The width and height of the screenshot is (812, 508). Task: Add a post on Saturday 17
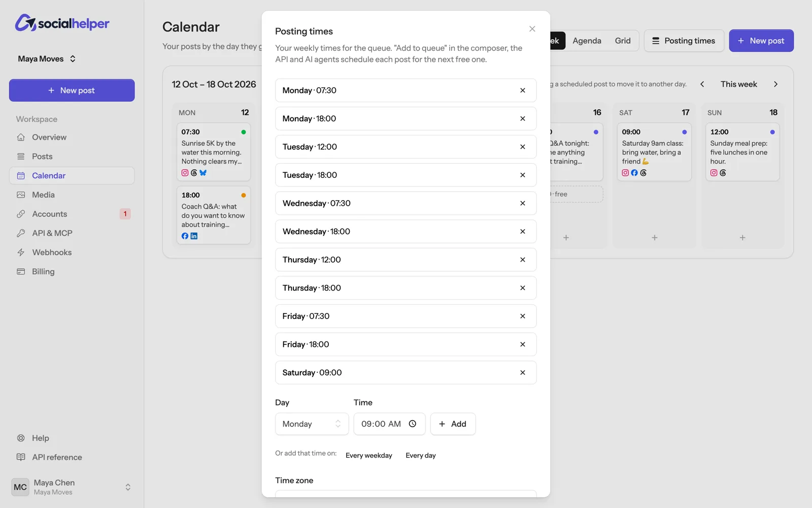pyautogui.click(x=654, y=238)
